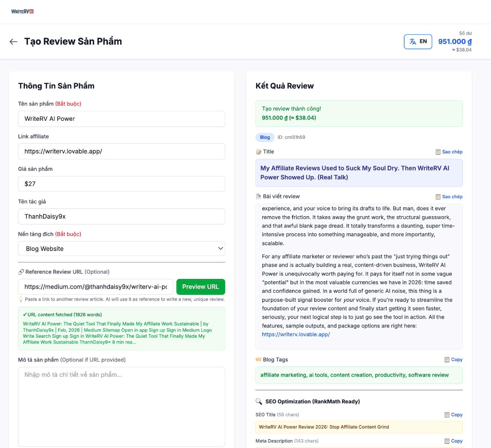491x448 pixels.
Task: Click the Tên sản phẩm input field
Action: [122, 119]
